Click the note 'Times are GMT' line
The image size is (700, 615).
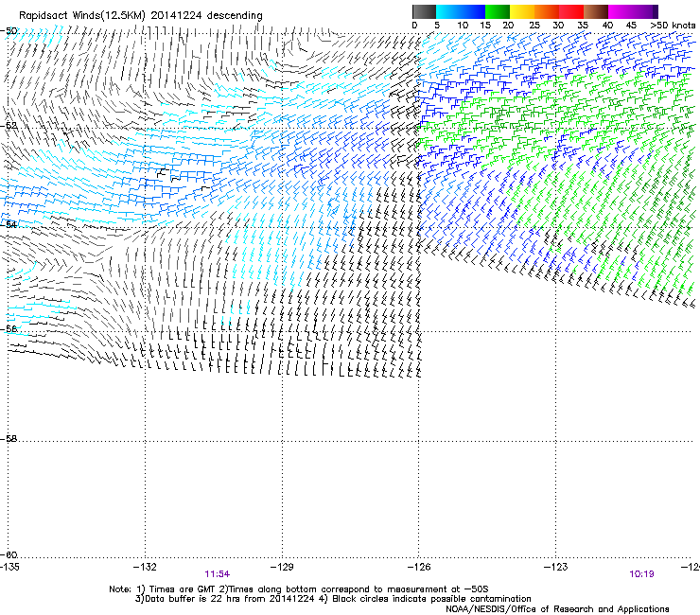299,589
